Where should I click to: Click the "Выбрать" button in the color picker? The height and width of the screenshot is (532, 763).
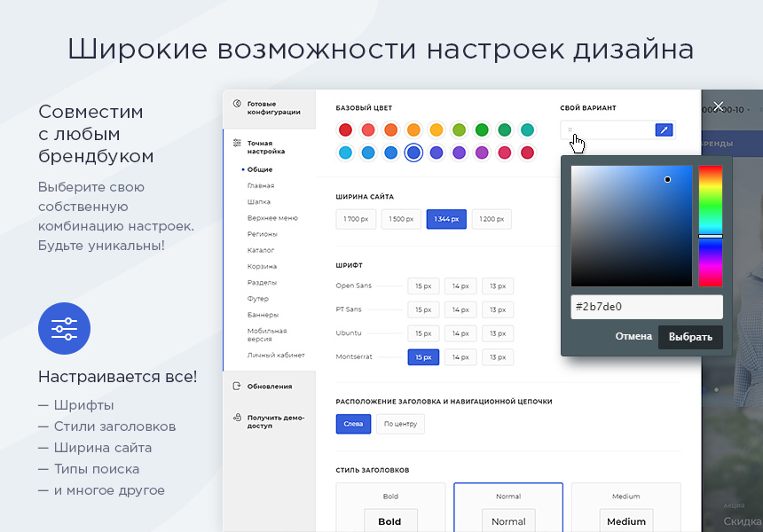(x=690, y=337)
